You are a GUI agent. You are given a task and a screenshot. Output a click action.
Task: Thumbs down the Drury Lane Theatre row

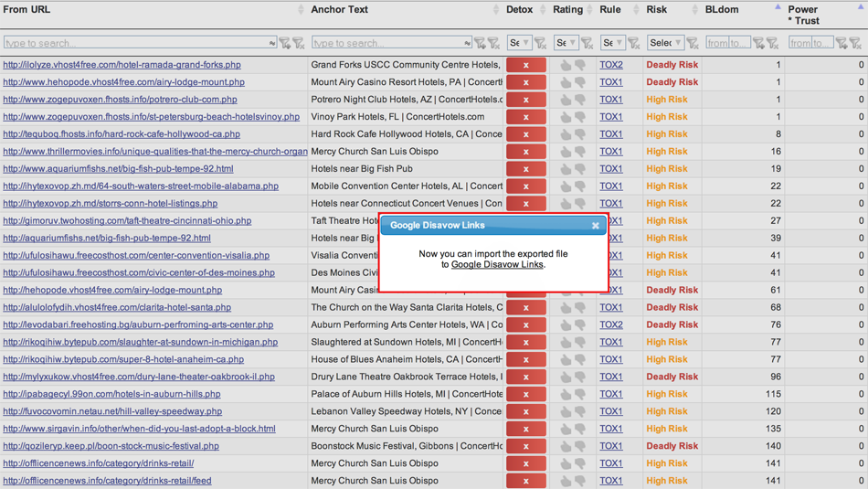tap(580, 377)
